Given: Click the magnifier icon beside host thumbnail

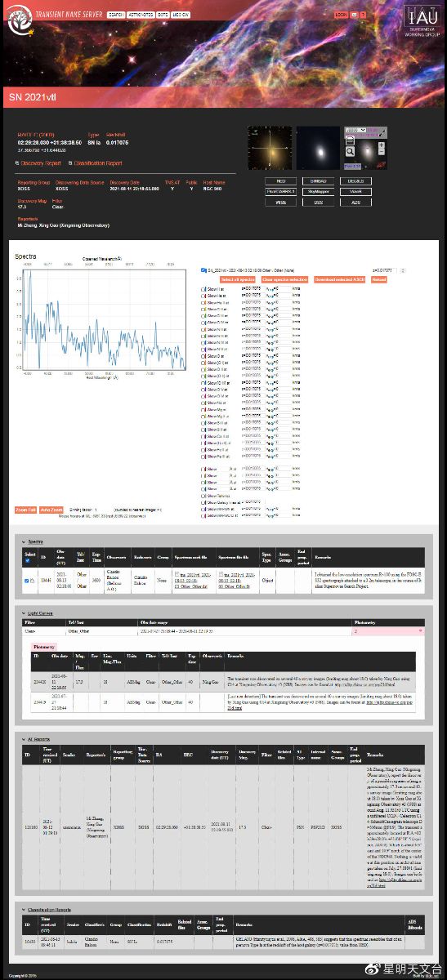Looking at the screenshot, I should coord(350,151).
